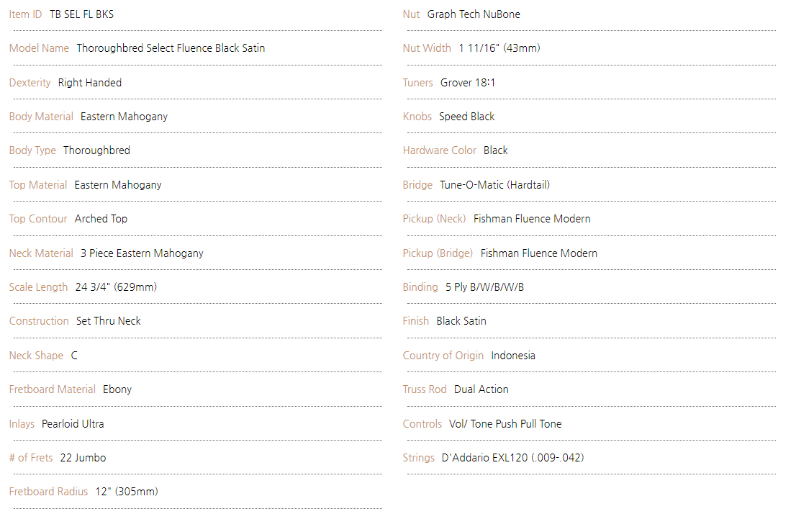Click the 'Scale Length' label

(39, 287)
